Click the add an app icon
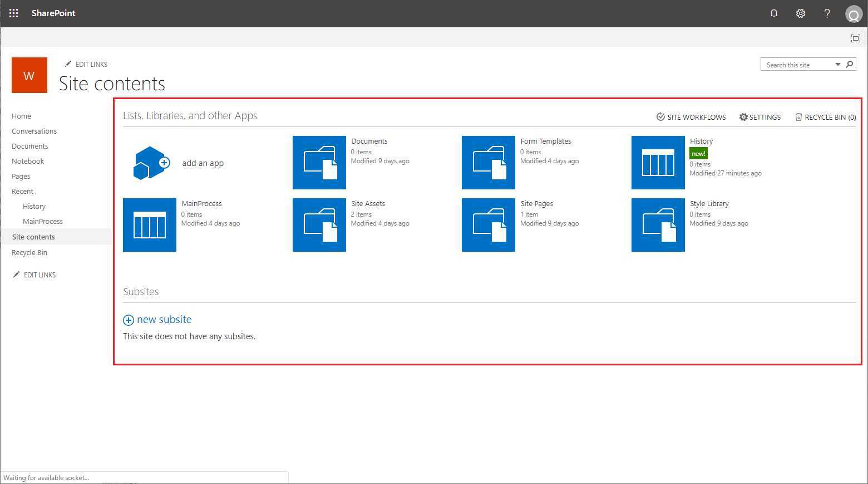868x484 pixels. pos(151,163)
